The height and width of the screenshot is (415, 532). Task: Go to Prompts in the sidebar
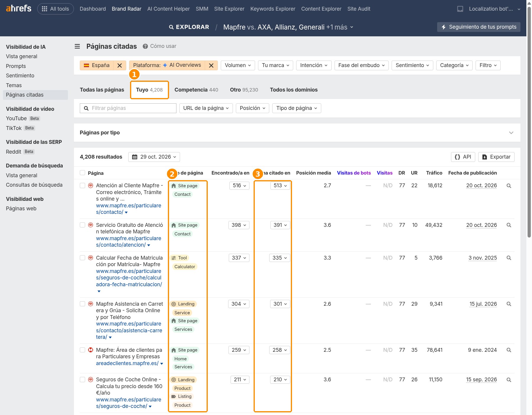[16, 66]
